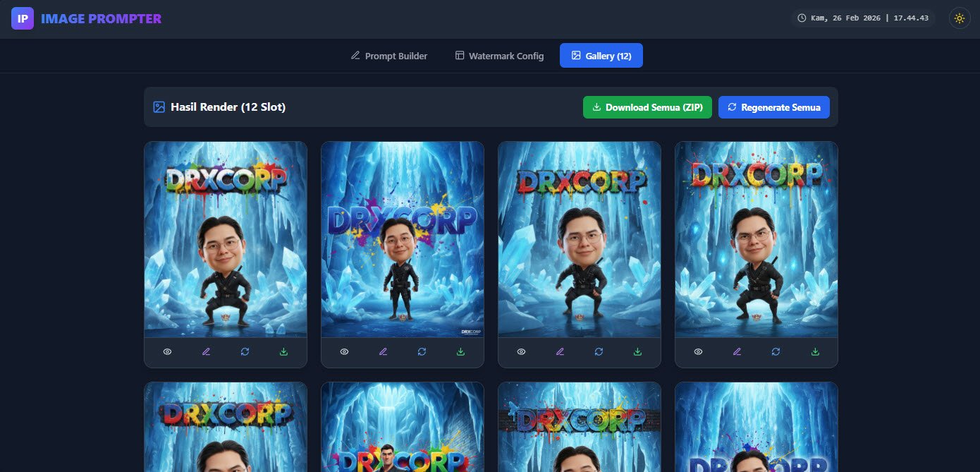Click the Regenerate Semua button
Viewport: 980px width, 472px height.
(774, 107)
